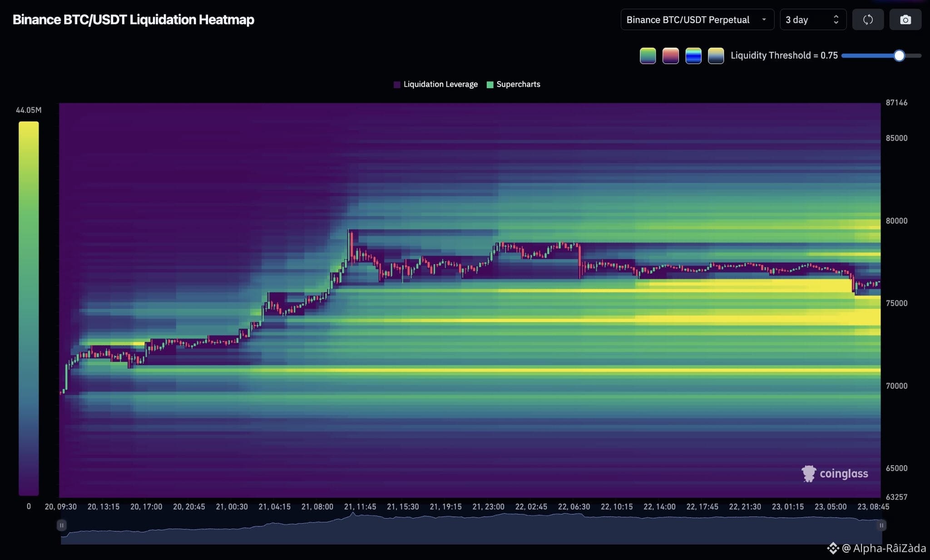Click the Liquidity Threshold slider handle
Image resolution: width=930 pixels, height=560 pixels.
pos(899,55)
